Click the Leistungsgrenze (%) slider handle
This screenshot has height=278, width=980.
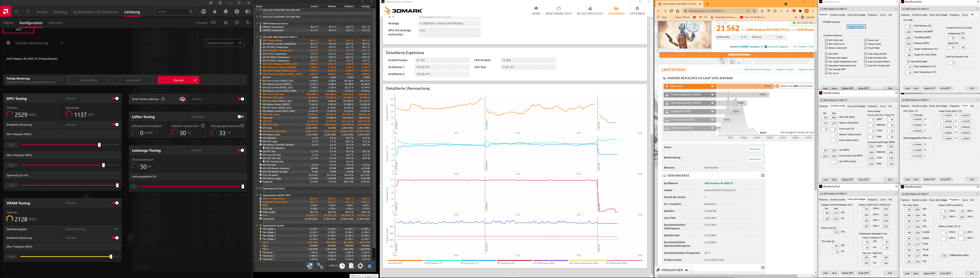pos(243,187)
